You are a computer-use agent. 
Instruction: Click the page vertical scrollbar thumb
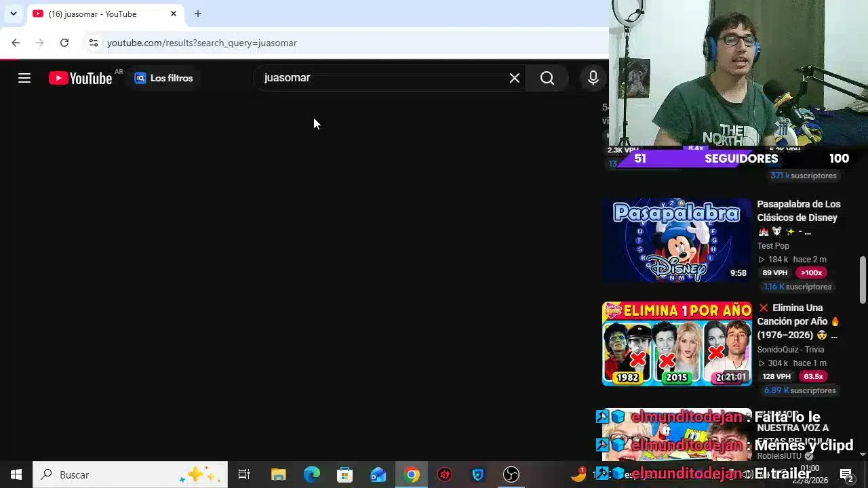coord(863,279)
